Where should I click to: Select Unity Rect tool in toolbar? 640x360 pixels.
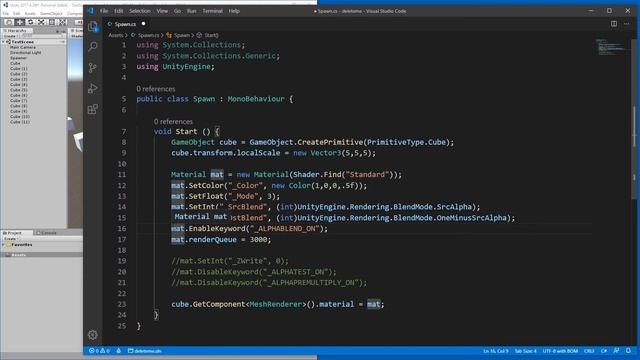click(51, 22)
